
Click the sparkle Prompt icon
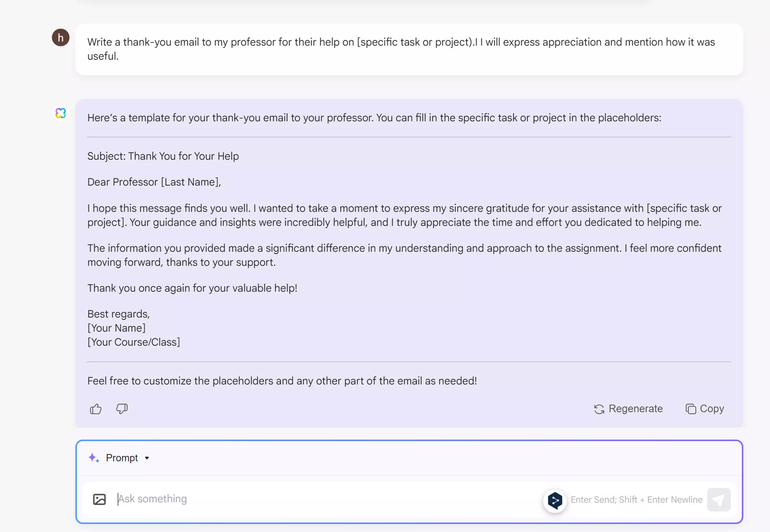(x=94, y=457)
